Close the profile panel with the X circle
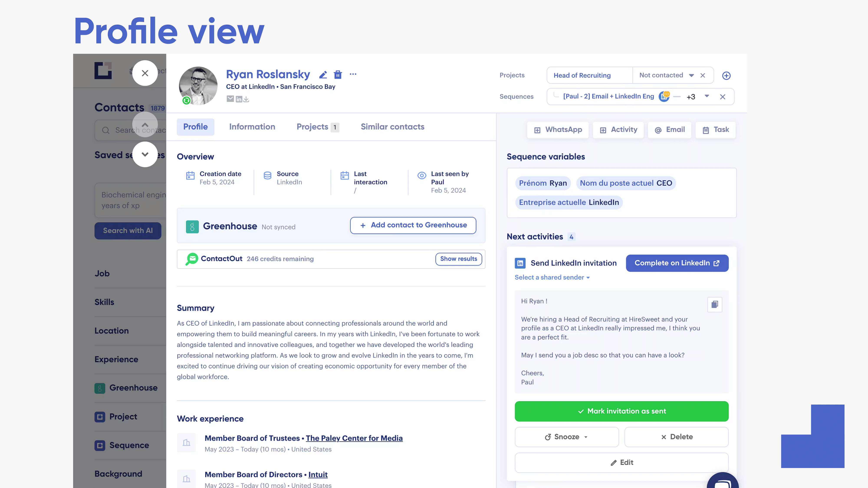Screen dimensions: 868x488 pos(145,73)
